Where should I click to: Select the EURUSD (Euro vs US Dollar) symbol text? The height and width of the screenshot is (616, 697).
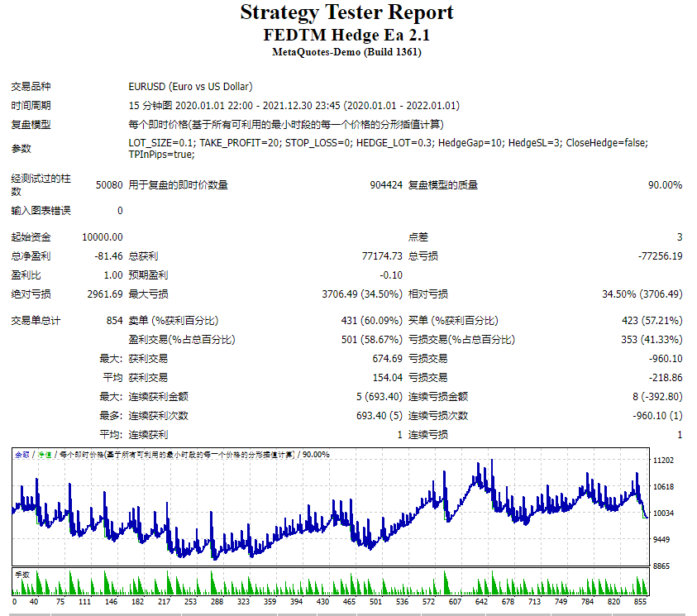[189, 86]
